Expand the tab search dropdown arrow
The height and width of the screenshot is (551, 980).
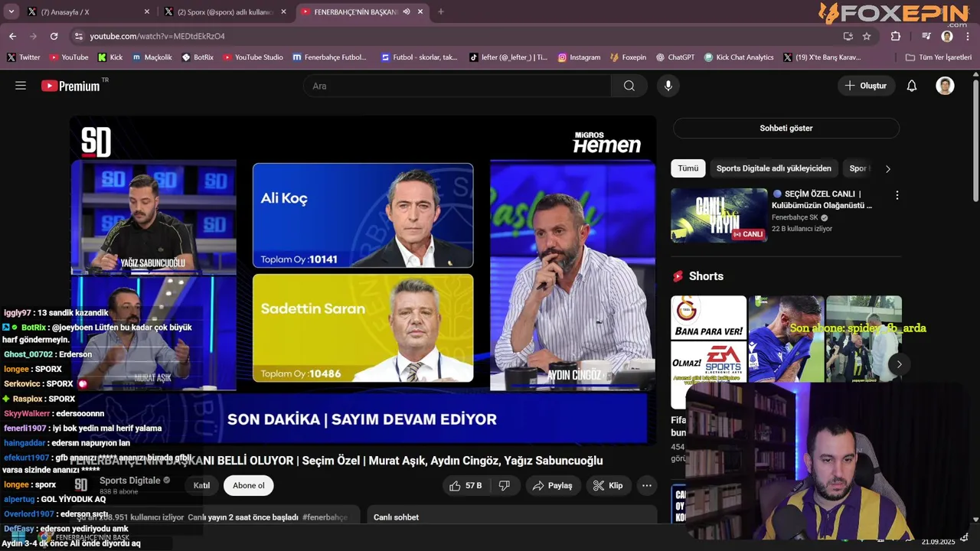11,11
